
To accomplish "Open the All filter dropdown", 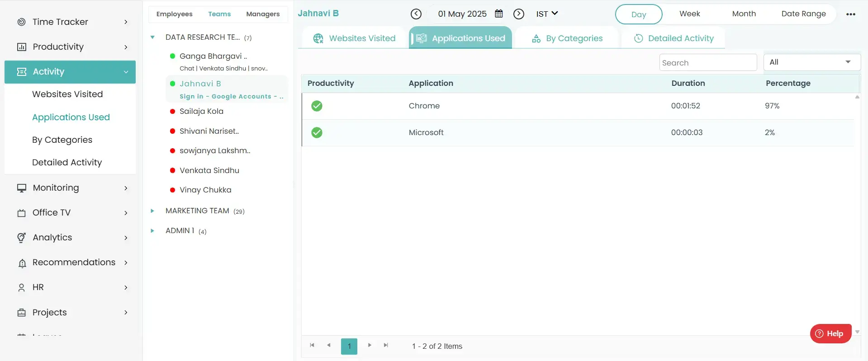I will pos(812,62).
